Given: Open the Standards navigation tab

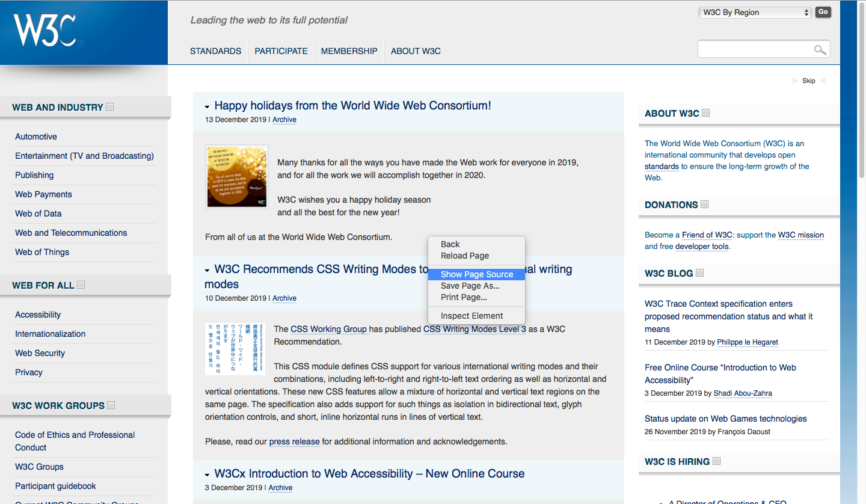Looking at the screenshot, I should pyautogui.click(x=215, y=51).
